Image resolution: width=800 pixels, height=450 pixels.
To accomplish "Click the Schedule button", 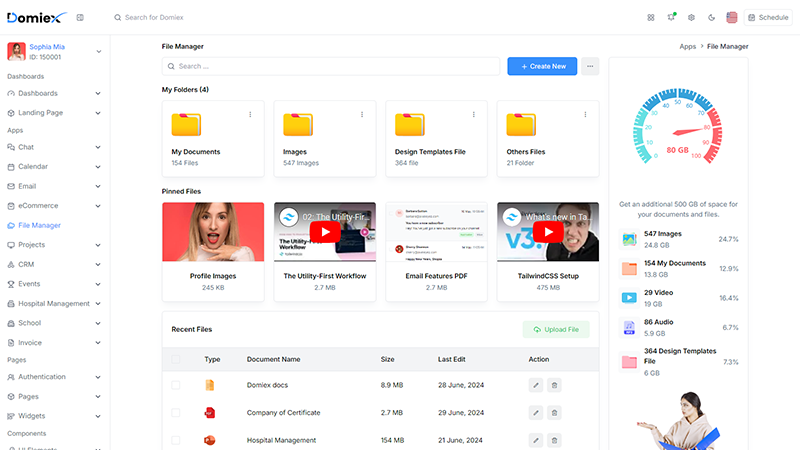I will pos(768,17).
